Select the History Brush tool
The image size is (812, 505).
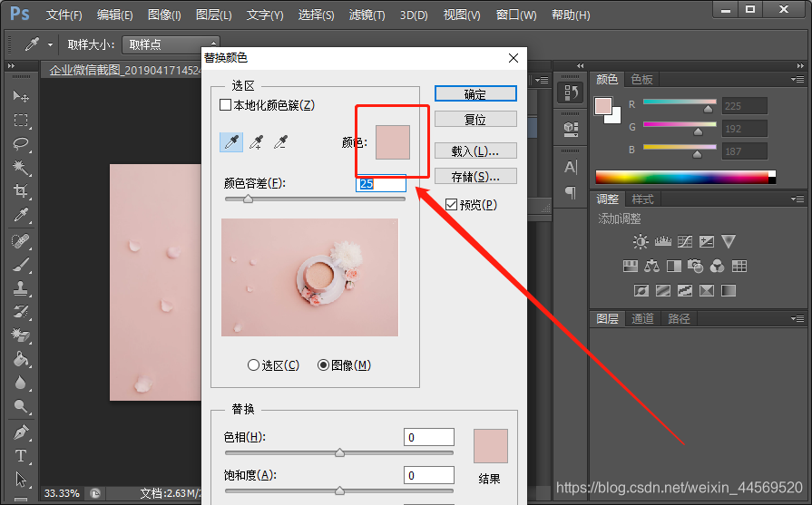tap(21, 312)
